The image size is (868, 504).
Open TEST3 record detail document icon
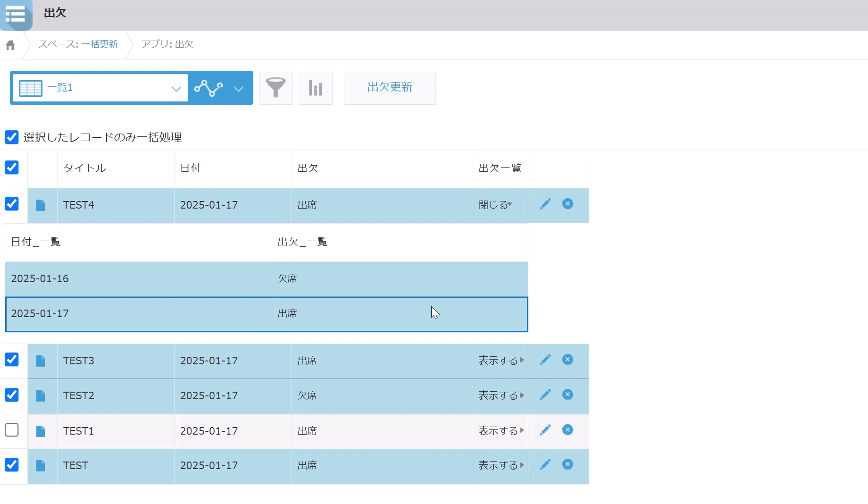(41, 361)
